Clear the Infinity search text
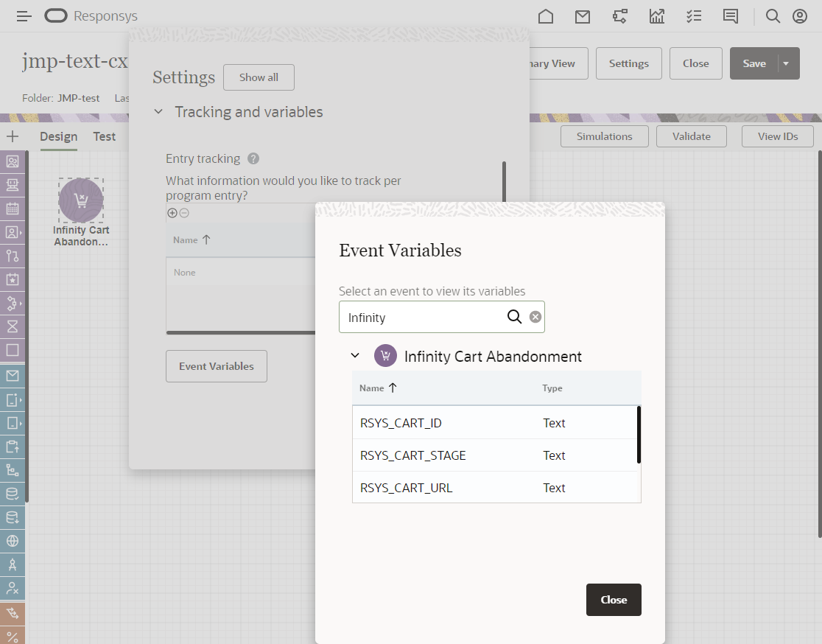 [x=535, y=317]
